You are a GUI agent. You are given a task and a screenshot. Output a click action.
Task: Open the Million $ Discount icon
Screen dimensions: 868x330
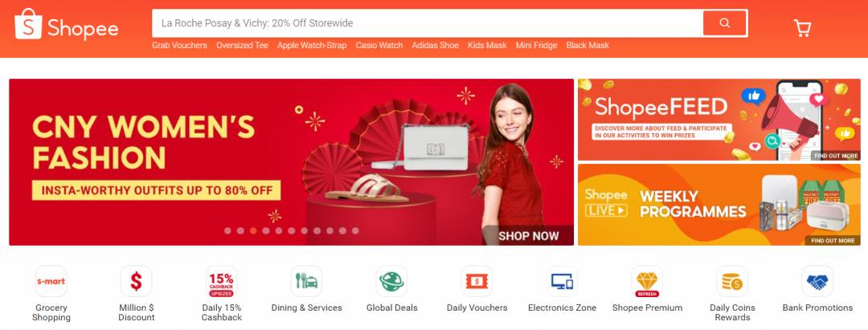pyautogui.click(x=136, y=281)
